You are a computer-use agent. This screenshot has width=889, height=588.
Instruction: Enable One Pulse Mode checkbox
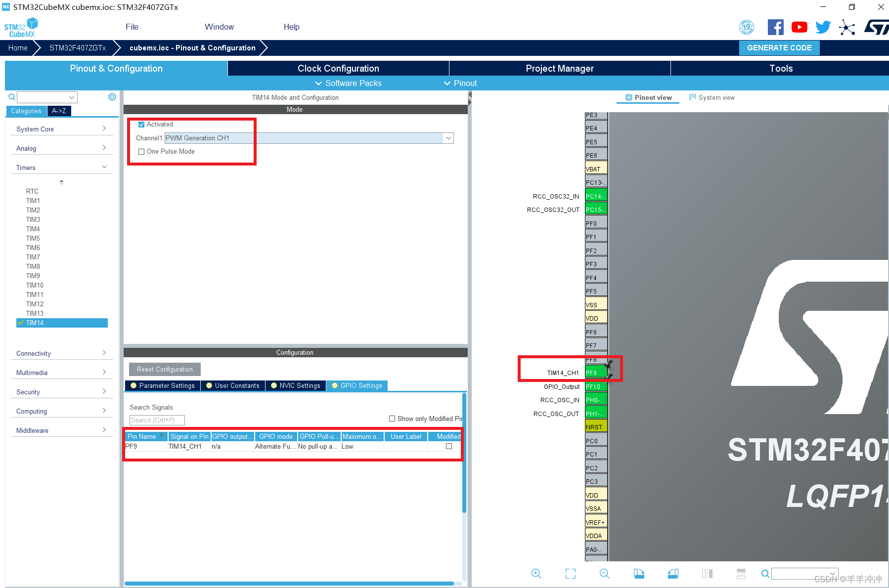[141, 152]
